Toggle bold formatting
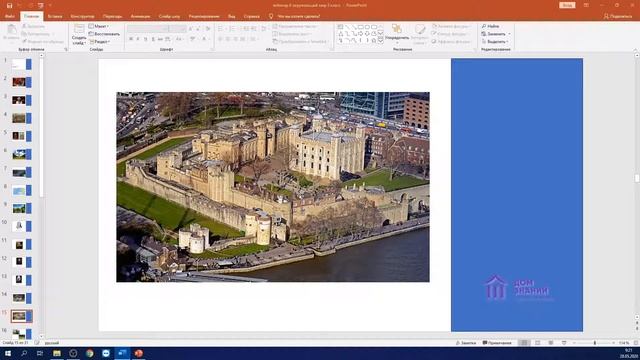The height and width of the screenshot is (360, 640). click(131, 39)
